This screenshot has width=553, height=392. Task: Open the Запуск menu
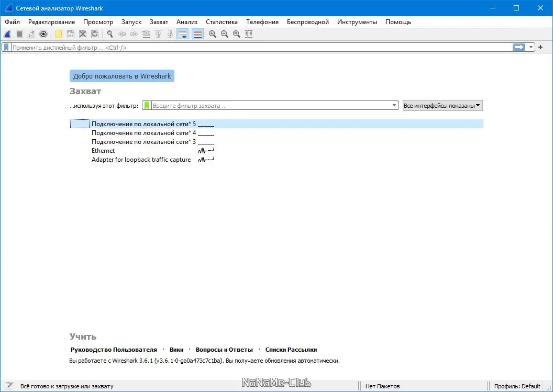[x=131, y=22]
